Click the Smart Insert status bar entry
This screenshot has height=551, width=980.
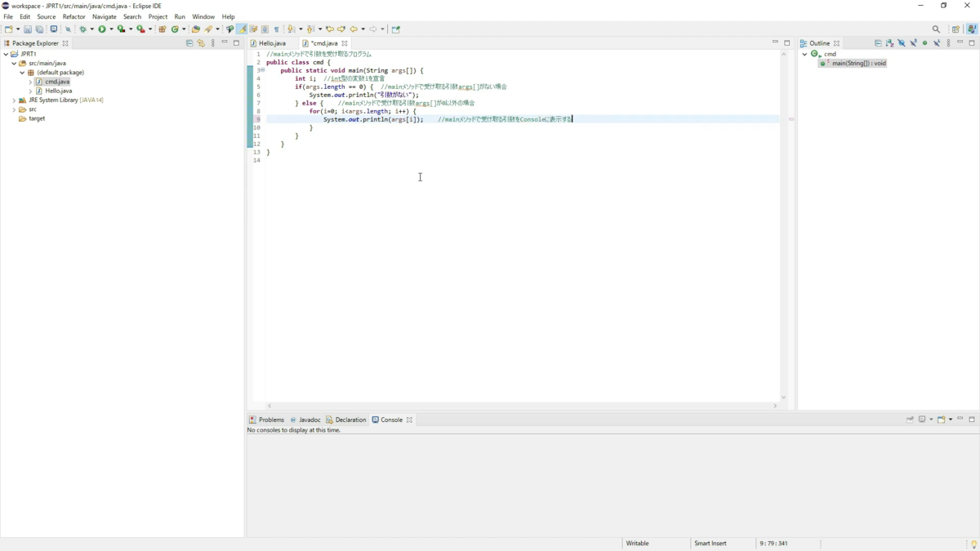pos(710,543)
